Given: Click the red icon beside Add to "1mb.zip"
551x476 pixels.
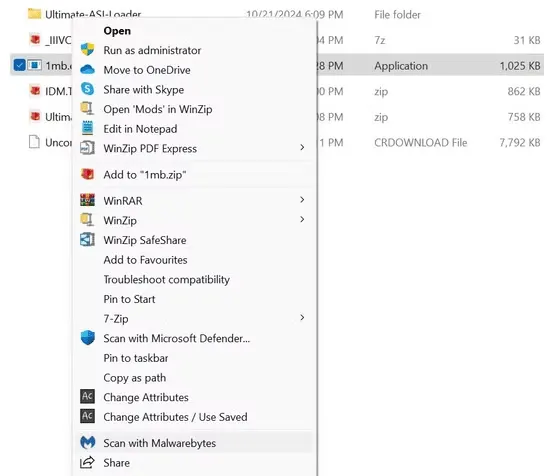Looking at the screenshot, I should (x=87, y=174).
